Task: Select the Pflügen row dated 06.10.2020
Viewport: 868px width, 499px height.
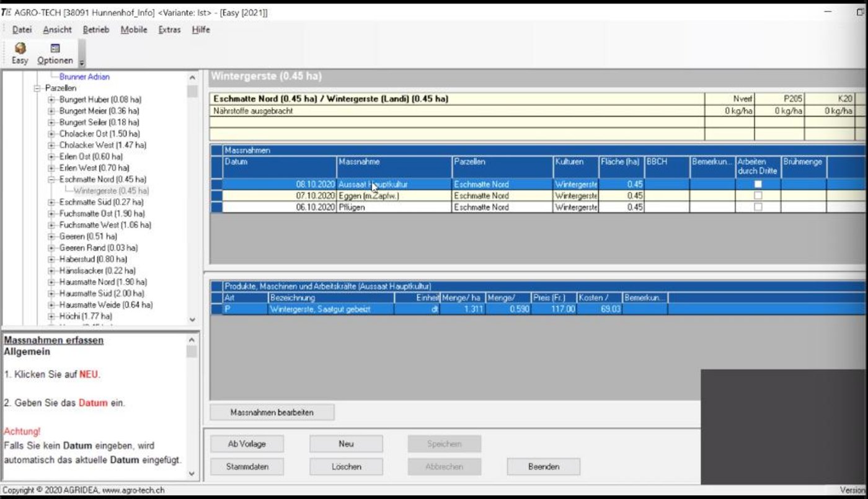Action: point(397,208)
